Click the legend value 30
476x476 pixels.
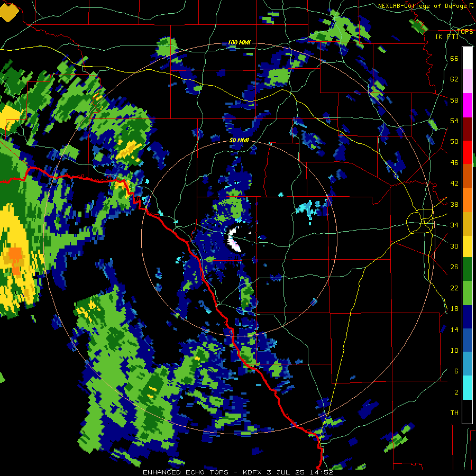coord(454,246)
